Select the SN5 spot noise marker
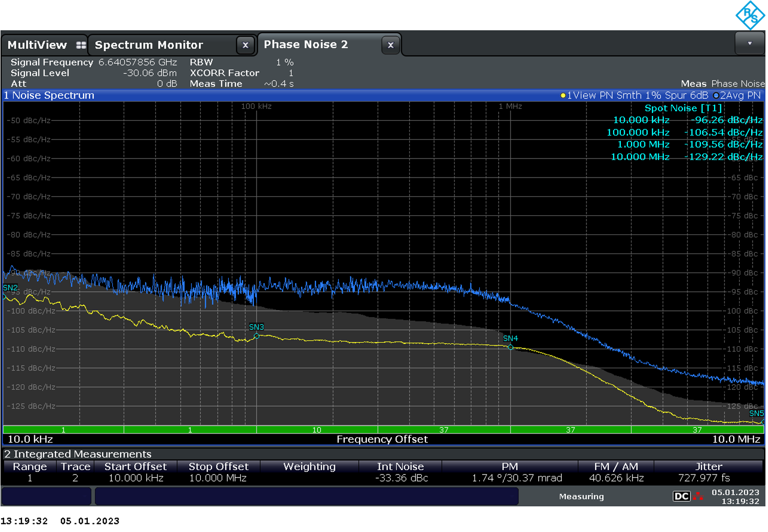768x532 pixels. (x=756, y=413)
